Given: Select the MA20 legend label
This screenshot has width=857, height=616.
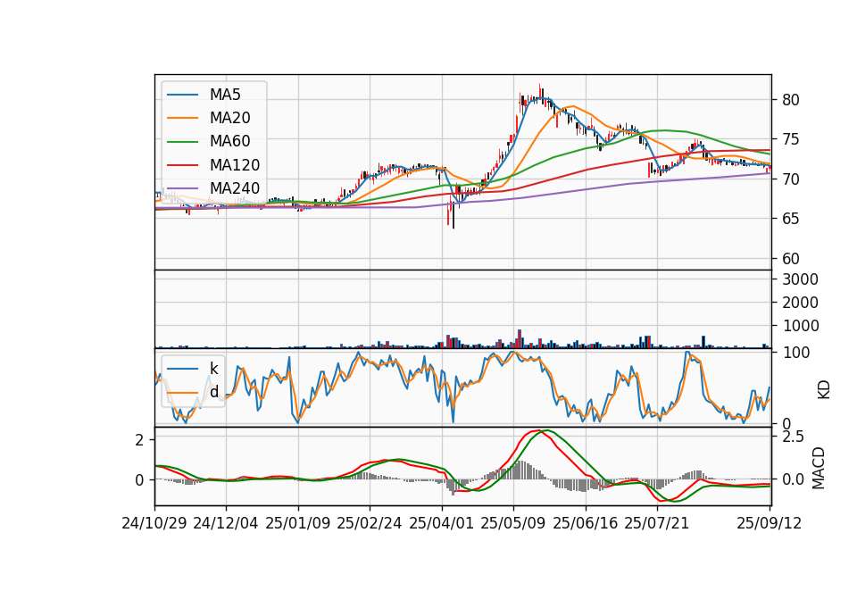Looking at the screenshot, I should tap(229, 118).
